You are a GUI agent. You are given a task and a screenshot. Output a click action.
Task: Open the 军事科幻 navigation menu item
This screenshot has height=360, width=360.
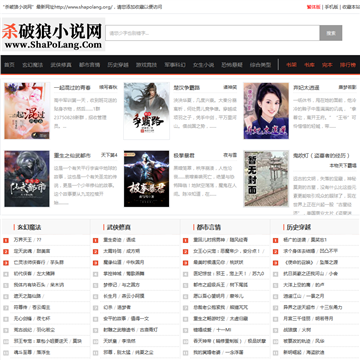tap(175, 65)
